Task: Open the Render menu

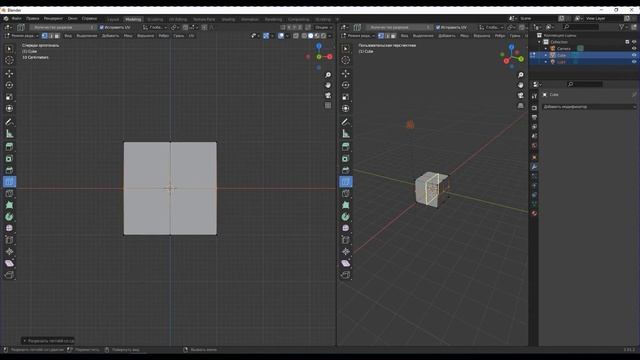Action: [x=53, y=19]
